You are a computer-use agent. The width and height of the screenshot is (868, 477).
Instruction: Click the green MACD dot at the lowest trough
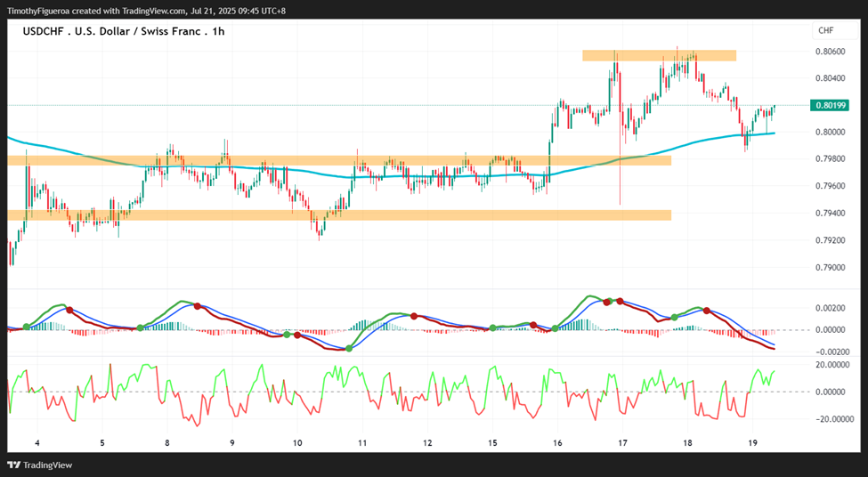pos(349,349)
